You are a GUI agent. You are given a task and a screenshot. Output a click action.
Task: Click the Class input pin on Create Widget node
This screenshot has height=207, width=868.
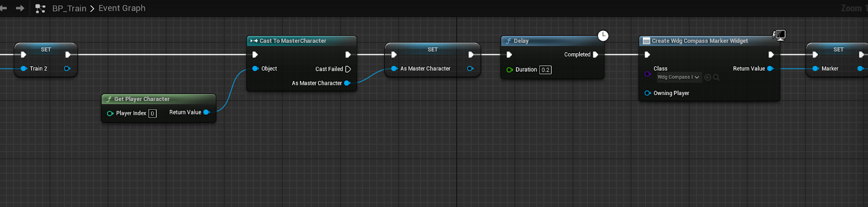point(647,74)
